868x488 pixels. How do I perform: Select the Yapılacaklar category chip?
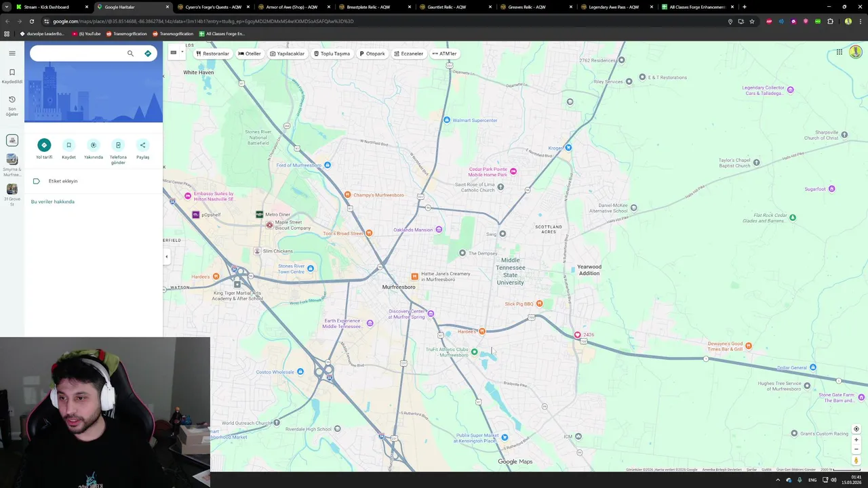287,54
